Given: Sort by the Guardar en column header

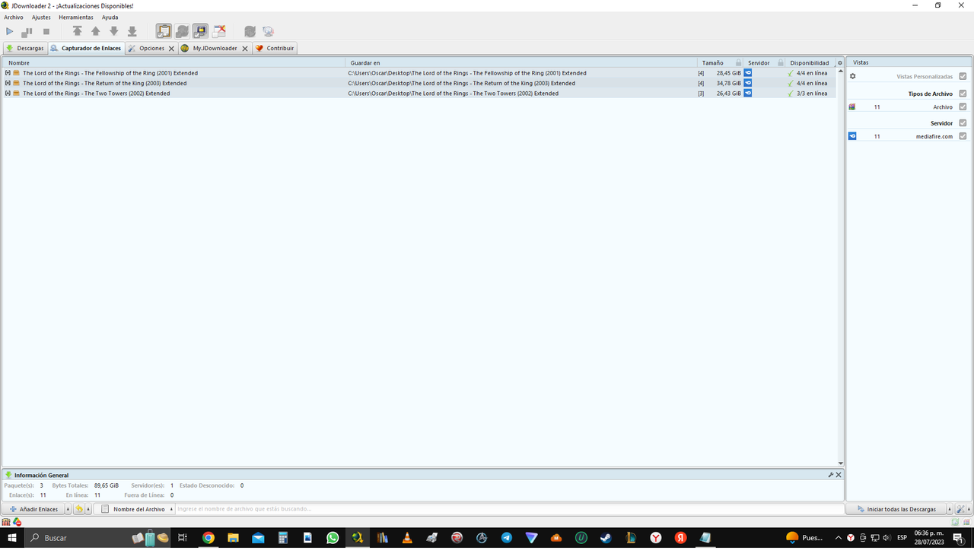Looking at the screenshot, I should (521, 62).
